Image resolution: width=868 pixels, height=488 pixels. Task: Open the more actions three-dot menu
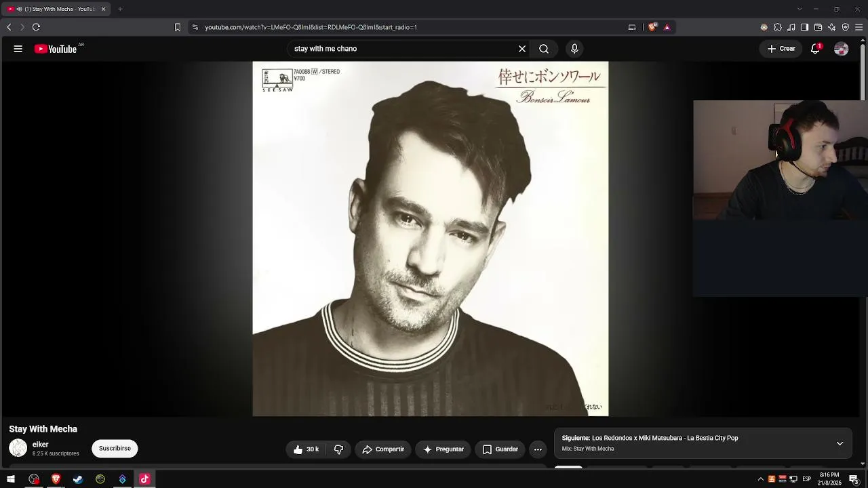(538, 449)
